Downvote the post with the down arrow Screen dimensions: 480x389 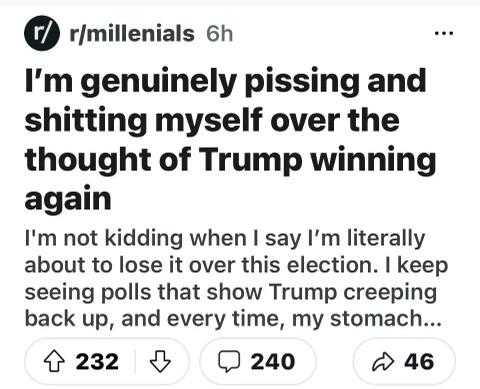pyautogui.click(x=160, y=362)
